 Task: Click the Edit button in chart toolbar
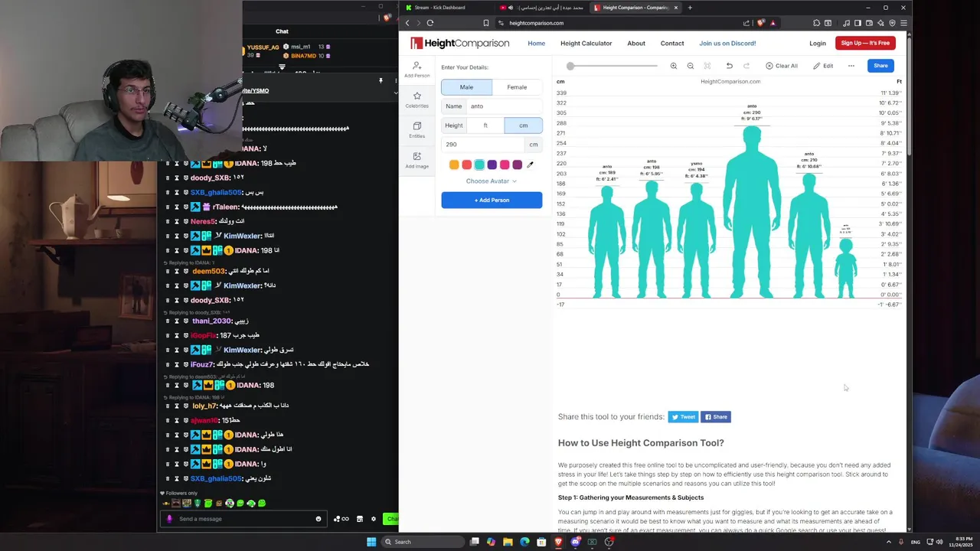coord(823,66)
